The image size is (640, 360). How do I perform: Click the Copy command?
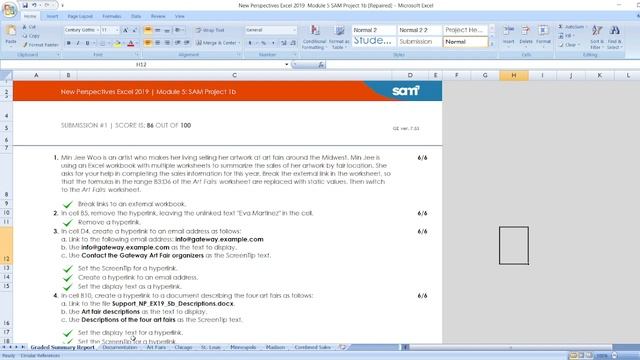31,36
